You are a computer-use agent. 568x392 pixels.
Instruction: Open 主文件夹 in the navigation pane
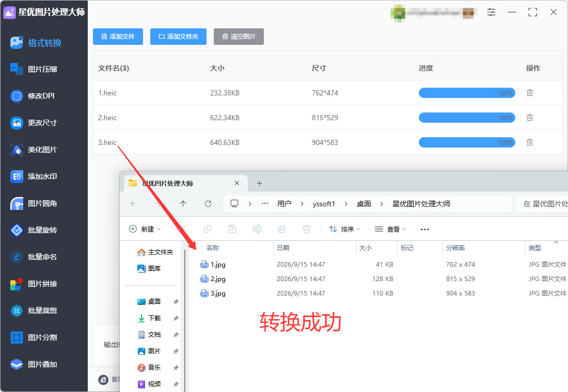[155, 252]
